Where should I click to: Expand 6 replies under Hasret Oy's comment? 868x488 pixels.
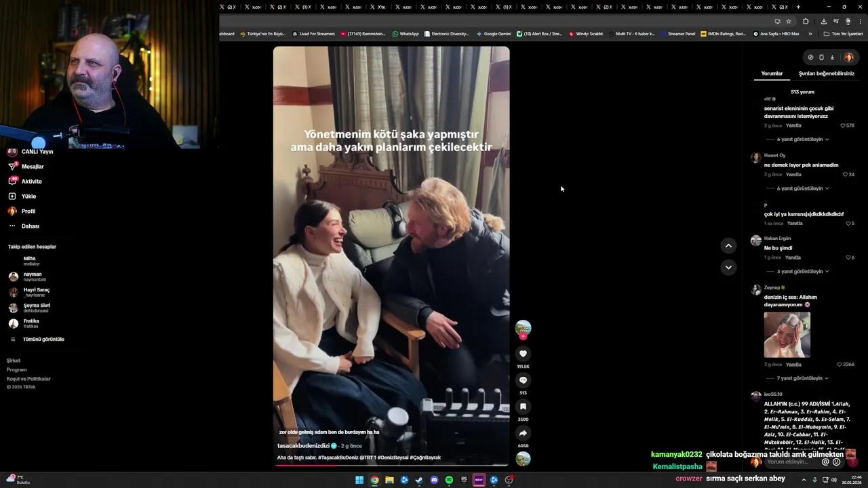pyautogui.click(x=802, y=188)
